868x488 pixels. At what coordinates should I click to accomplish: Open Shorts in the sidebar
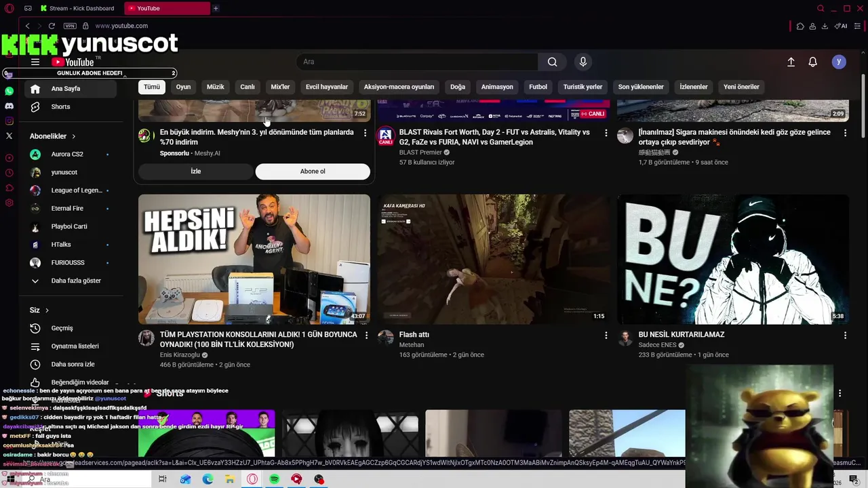click(71, 106)
